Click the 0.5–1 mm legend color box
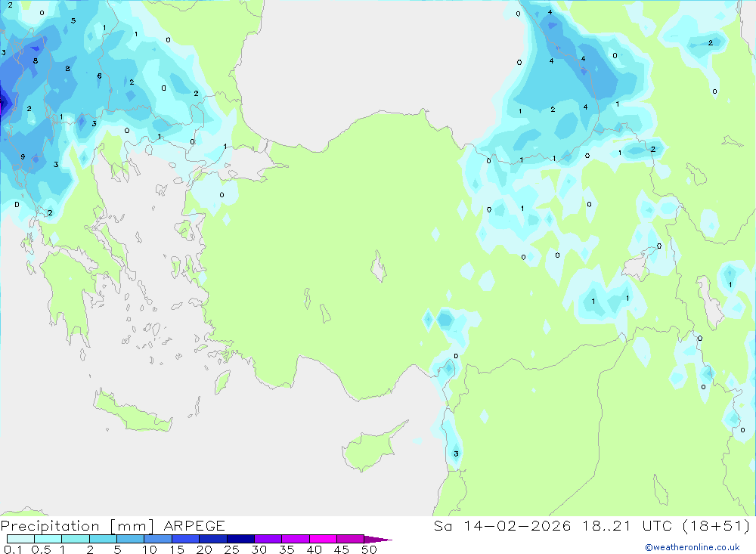The width and height of the screenshot is (756, 554). 48,539
